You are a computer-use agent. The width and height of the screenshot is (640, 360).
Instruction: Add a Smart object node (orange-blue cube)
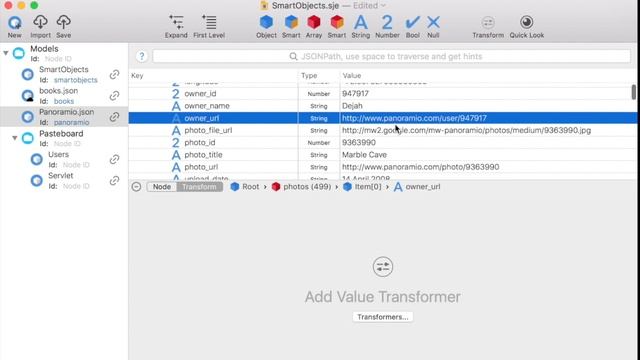[291, 22]
